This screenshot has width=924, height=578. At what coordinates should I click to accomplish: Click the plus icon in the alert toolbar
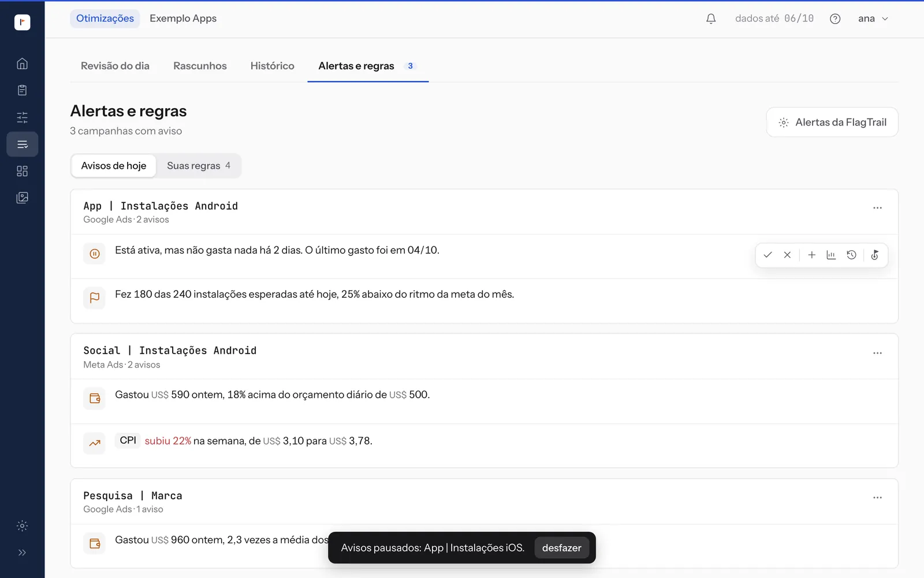pyautogui.click(x=811, y=255)
